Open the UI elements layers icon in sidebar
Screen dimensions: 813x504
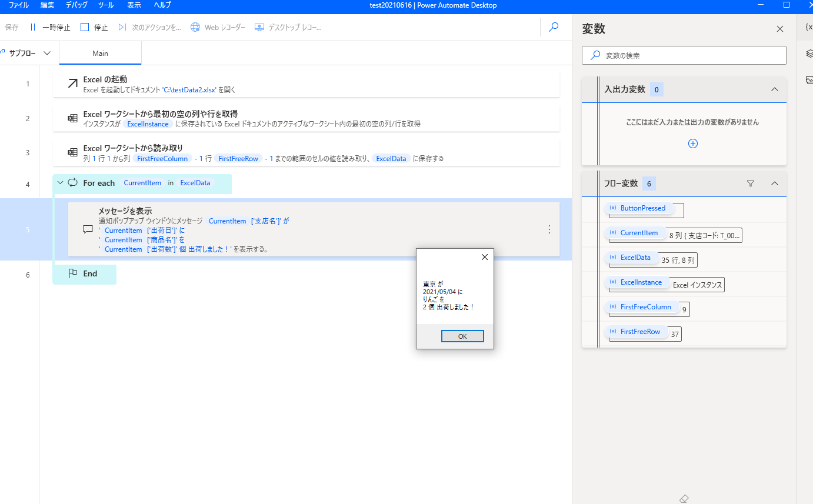809,54
